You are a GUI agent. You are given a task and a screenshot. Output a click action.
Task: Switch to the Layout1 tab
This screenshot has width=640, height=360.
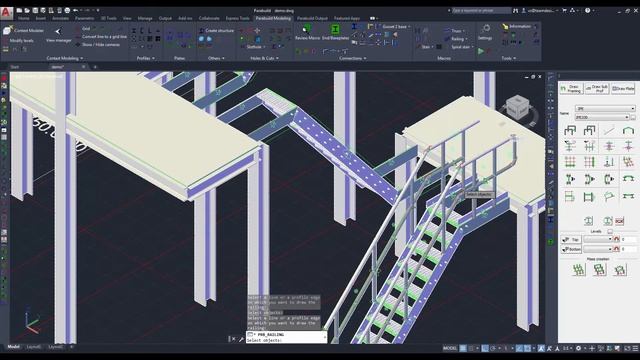pos(33,347)
